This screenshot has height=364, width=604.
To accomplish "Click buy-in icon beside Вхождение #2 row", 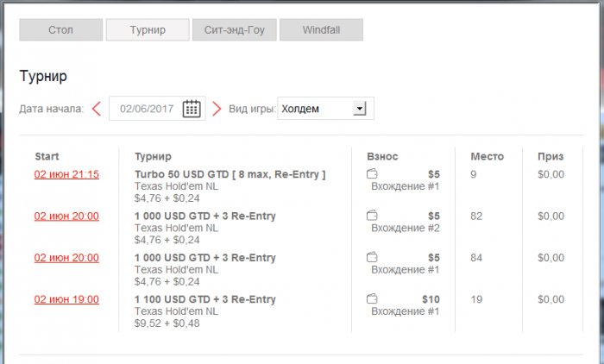I will click(372, 216).
